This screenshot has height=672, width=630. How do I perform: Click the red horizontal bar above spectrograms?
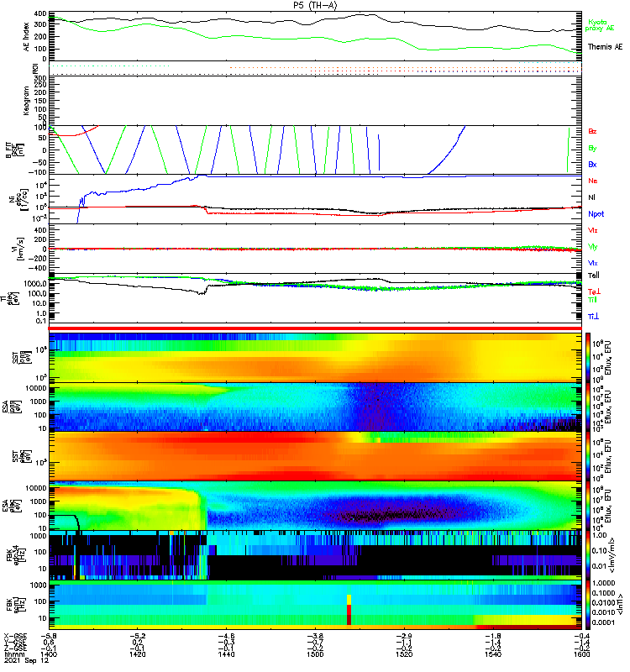coord(315,328)
